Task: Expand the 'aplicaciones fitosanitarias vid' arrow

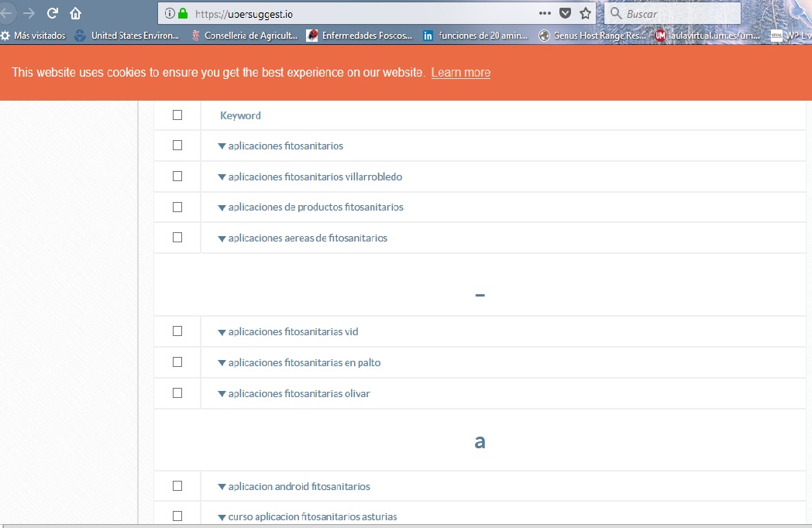Action: tap(222, 332)
